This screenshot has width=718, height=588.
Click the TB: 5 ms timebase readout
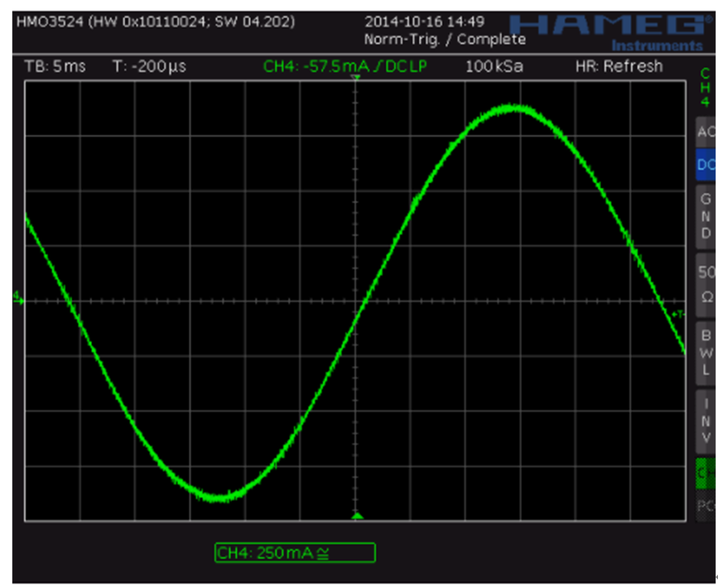[55, 66]
